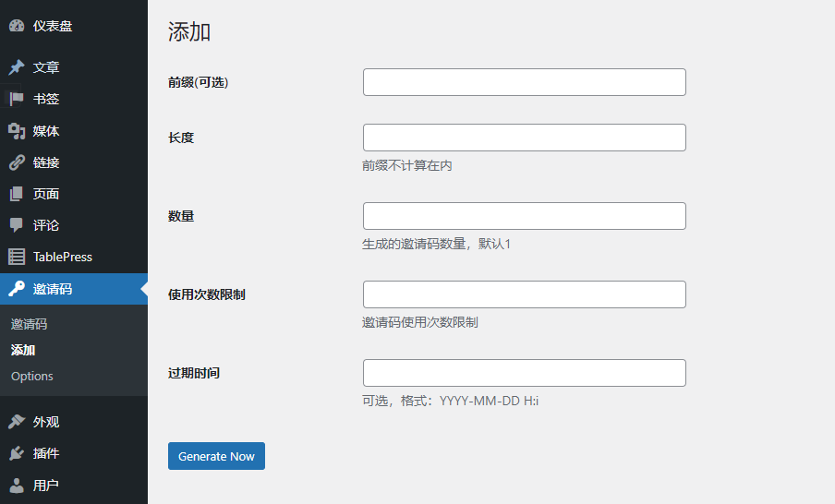This screenshot has height=504, width=835.
Task: Open the Options submenu link
Action: pos(32,376)
